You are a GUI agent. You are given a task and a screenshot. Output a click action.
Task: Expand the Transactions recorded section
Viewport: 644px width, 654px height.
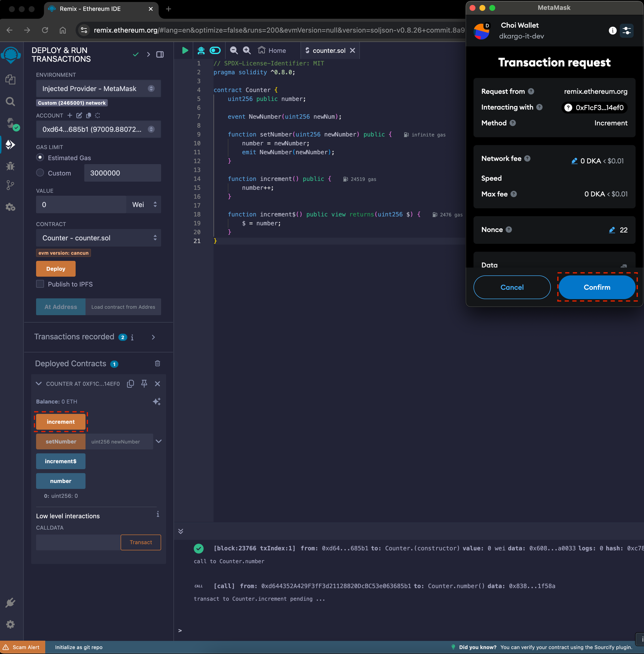click(153, 337)
